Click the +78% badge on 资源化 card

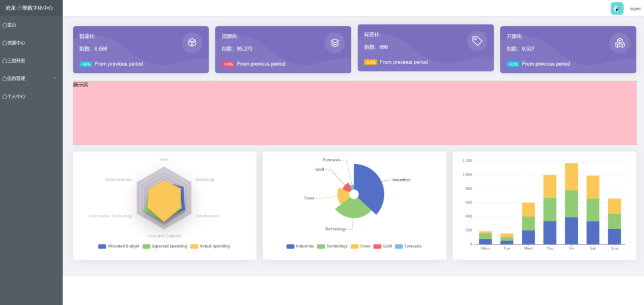click(x=228, y=64)
